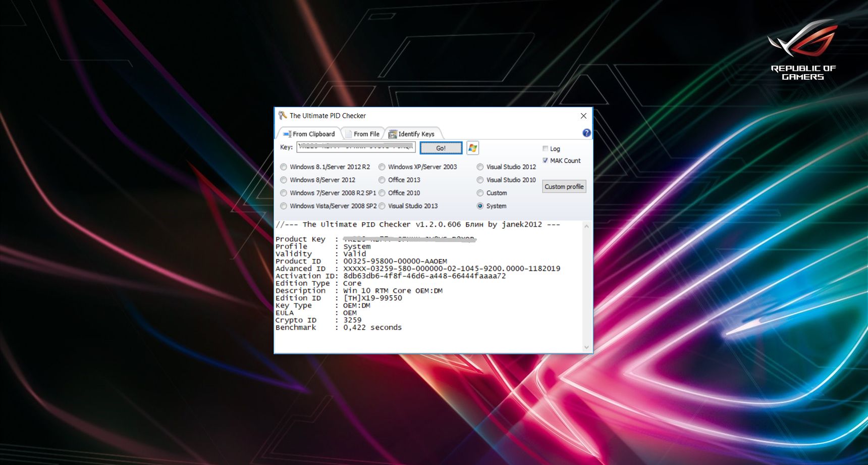
Task: Click the Windows flag icon next to Go
Action: point(472,148)
